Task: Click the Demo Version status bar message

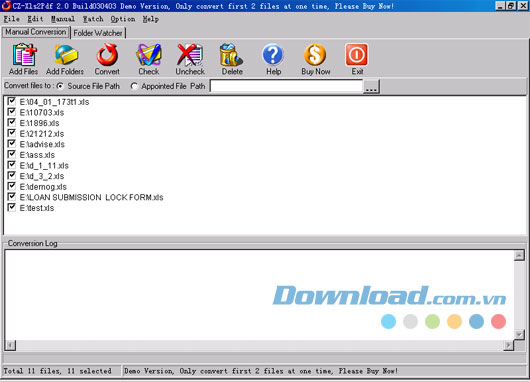Action: (x=261, y=371)
